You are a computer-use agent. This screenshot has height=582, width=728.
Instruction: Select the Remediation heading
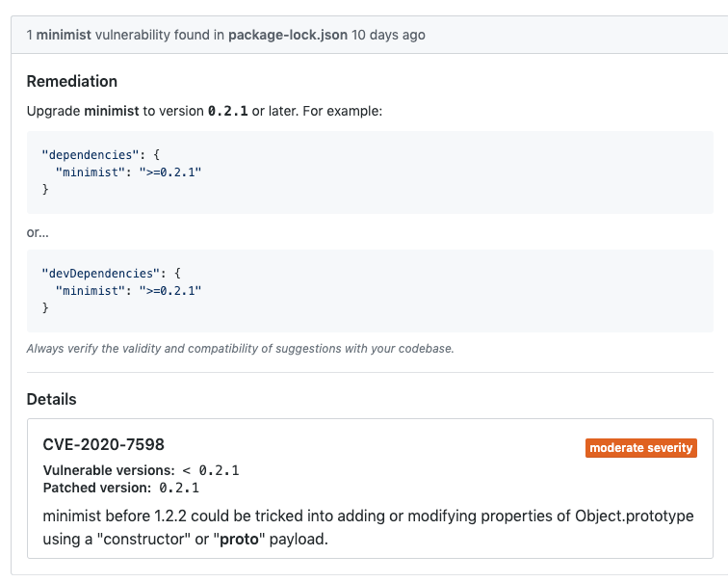[72, 81]
